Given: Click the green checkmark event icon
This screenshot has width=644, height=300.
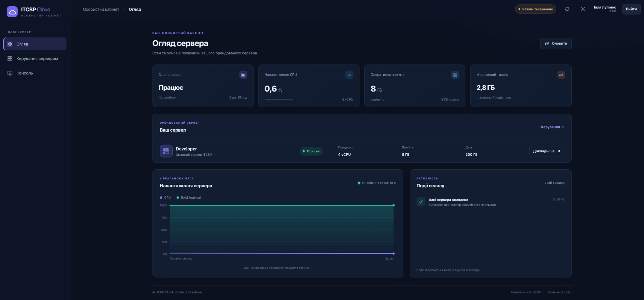Looking at the screenshot, I should click(421, 202).
